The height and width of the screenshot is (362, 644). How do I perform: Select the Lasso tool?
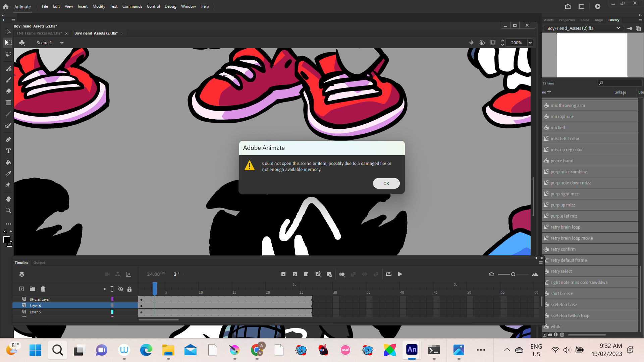pos(8,54)
